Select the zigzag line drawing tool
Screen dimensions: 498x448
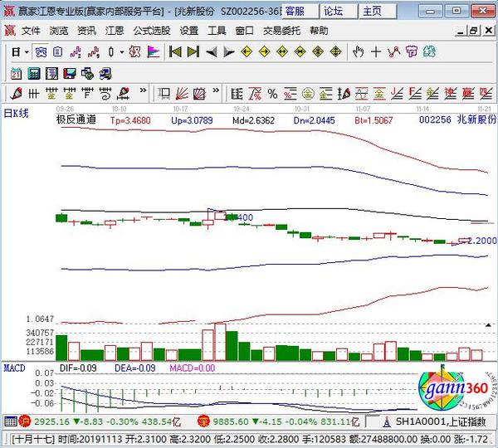click(x=393, y=51)
